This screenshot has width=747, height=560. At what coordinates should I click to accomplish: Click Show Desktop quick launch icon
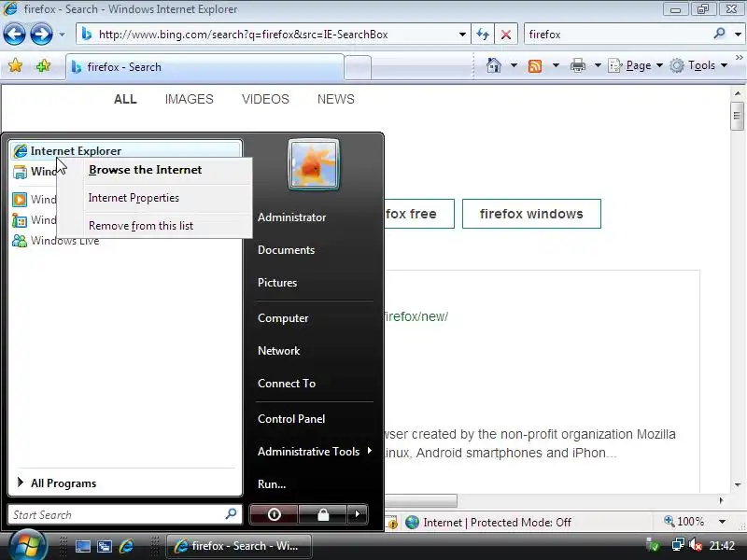83,546
